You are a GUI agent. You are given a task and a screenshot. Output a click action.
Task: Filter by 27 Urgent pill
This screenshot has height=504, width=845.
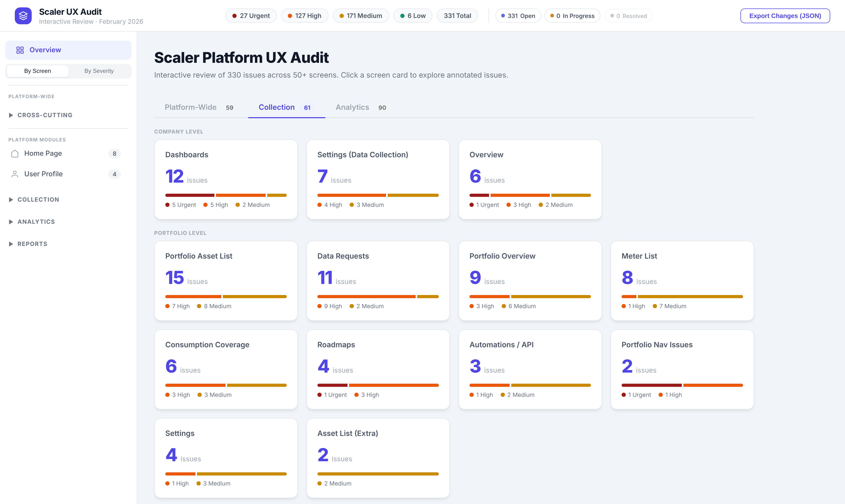point(251,16)
